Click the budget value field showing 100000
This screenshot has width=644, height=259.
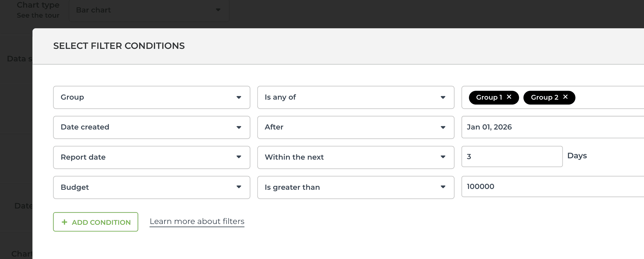(x=552, y=187)
